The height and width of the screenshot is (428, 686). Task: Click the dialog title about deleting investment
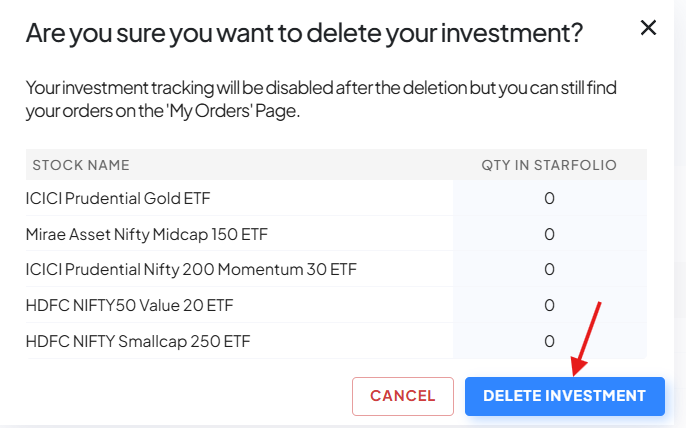[304, 33]
